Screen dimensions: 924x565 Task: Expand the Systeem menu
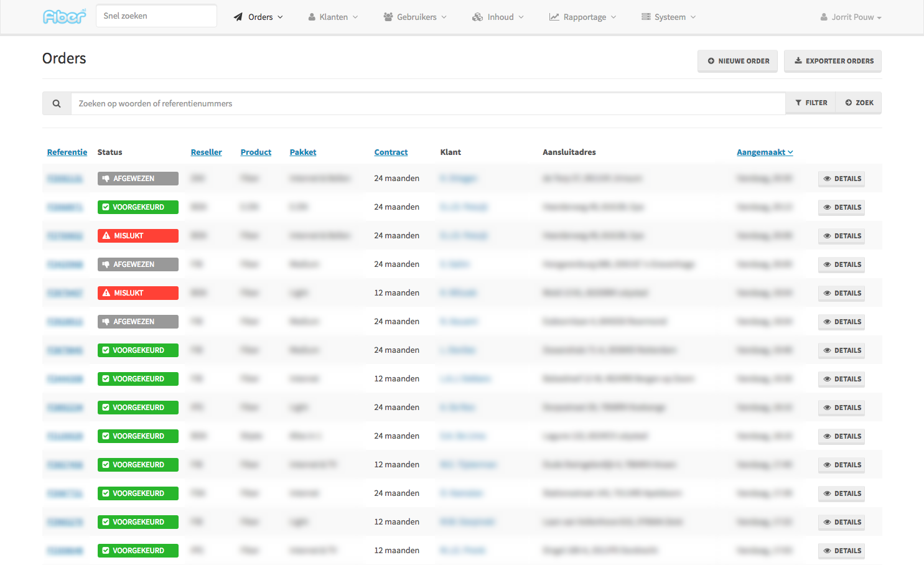coord(668,17)
